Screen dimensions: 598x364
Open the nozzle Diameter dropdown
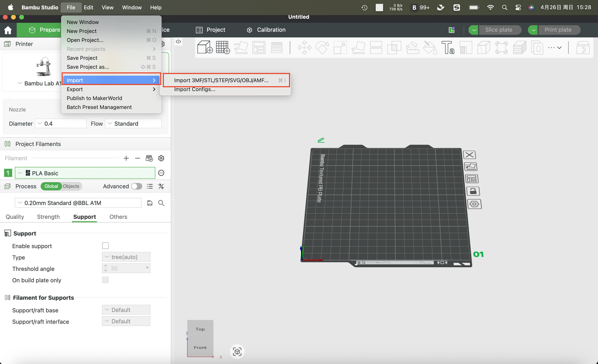point(61,124)
